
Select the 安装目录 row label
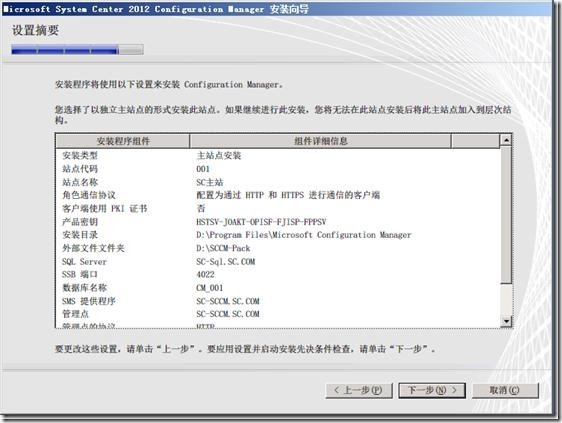pyautogui.click(x=80, y=235)
